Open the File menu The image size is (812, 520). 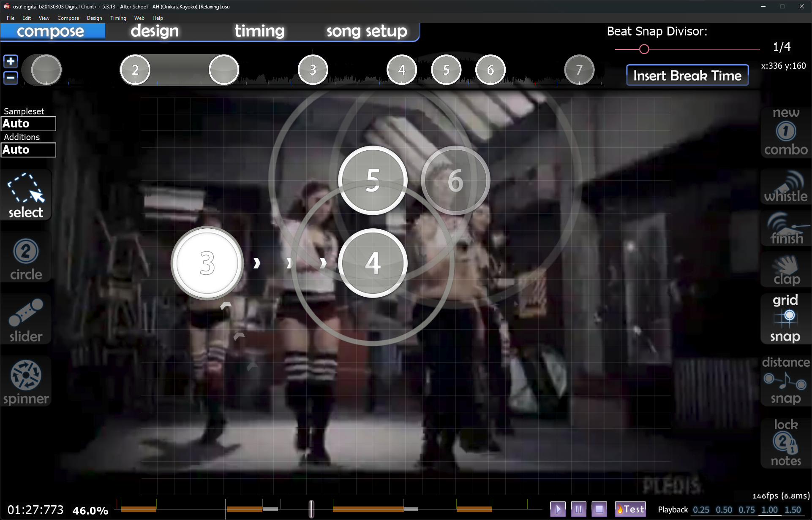[11, 18]
